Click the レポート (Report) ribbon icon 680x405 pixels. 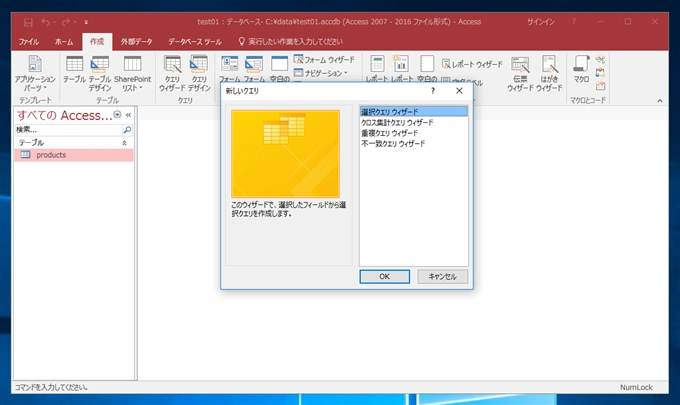(x=377, y=68)
